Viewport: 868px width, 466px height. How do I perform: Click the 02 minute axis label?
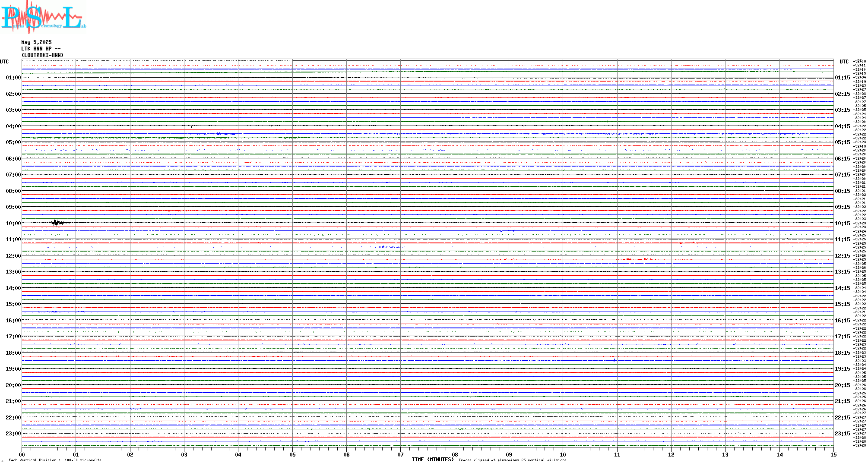130,454
